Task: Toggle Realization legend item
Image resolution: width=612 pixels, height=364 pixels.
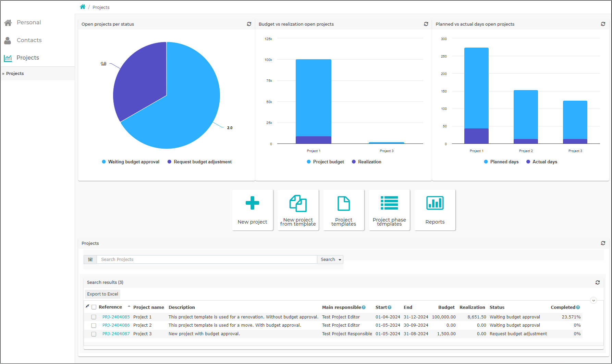Action: tap(367, 162)
